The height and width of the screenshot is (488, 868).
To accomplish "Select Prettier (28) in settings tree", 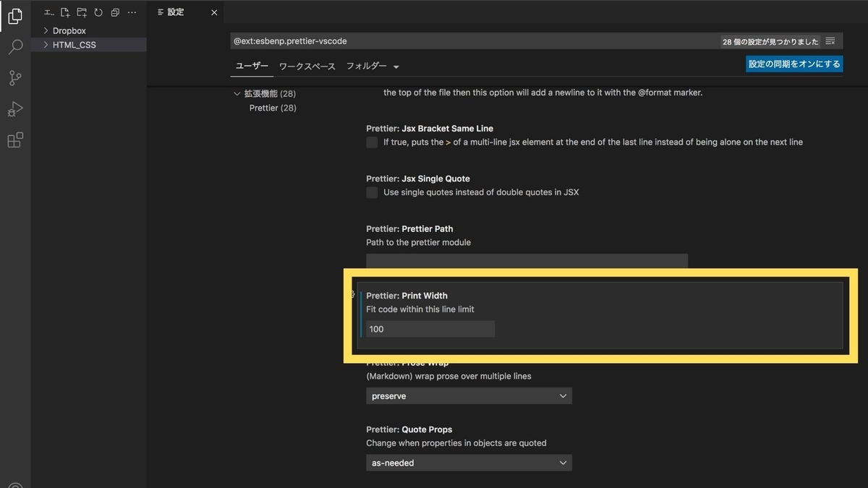I will click(x=273, y=108).
